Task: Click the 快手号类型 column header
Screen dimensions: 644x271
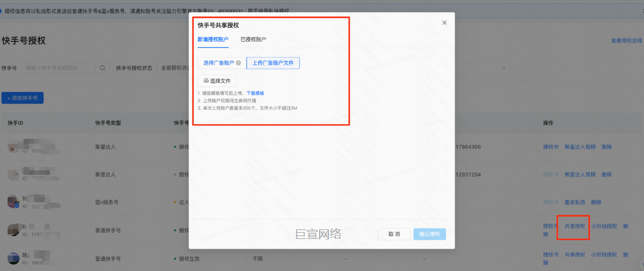Action: pos(107,123)
